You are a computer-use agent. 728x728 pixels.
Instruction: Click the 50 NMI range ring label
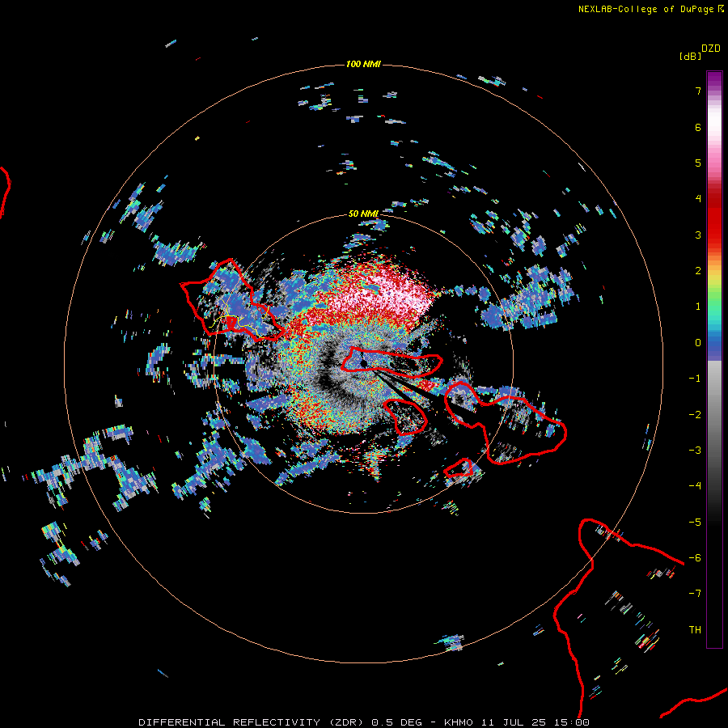point(363,214)
